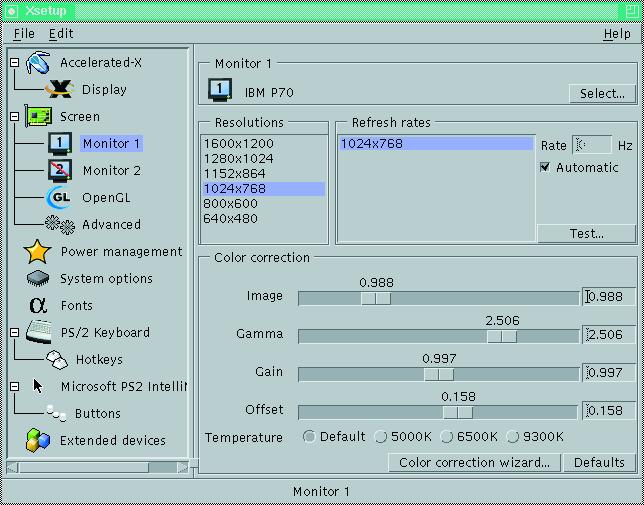Click the Accelerated-X icon in tree
This screenshot has width=644, height=505.
(38, 63)
